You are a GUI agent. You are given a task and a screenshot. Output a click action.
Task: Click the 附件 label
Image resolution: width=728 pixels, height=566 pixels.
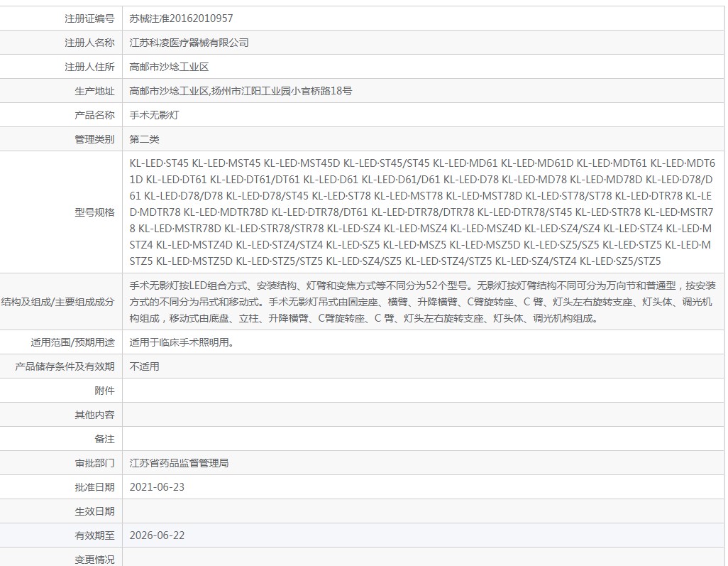104,391
